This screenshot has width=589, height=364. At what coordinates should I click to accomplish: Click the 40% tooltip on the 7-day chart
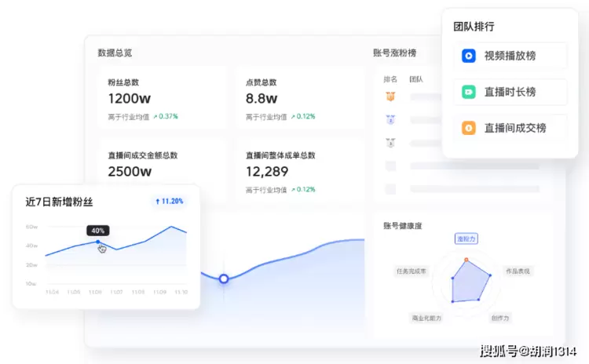pyautogui.click(x=98, y=231)
